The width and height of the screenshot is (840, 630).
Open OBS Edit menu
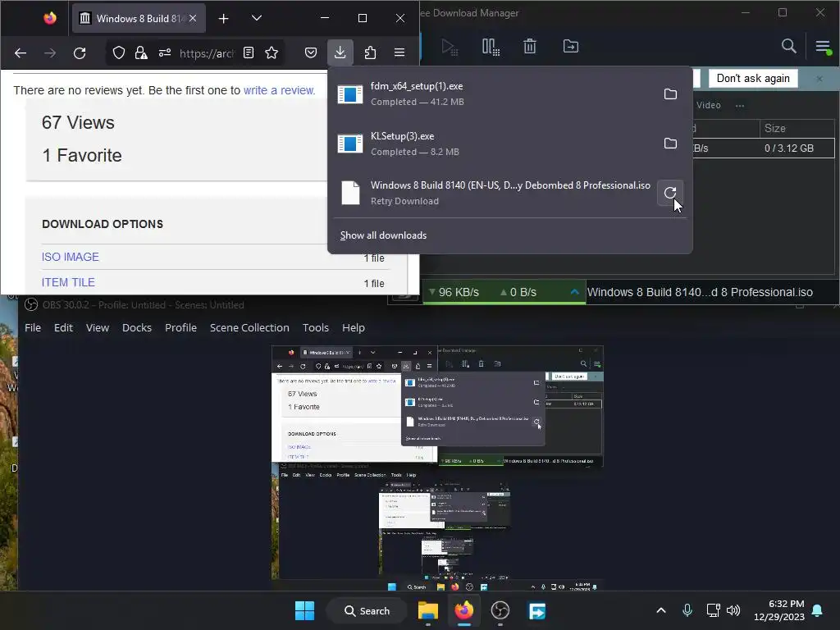[x=63, y=327]
